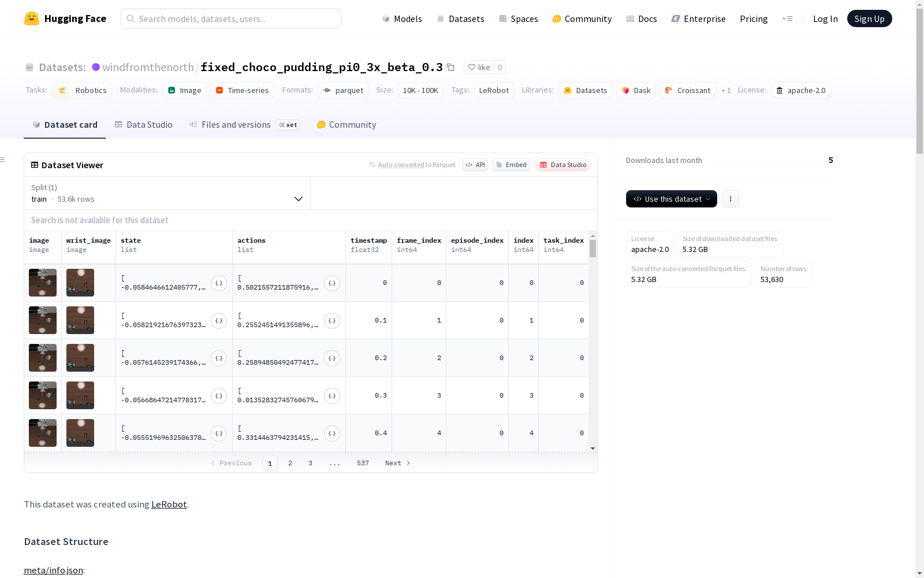Open the image thumbnail in the timestamp 0 row
The image size is (924, 578).
click(x=43, y=283)
